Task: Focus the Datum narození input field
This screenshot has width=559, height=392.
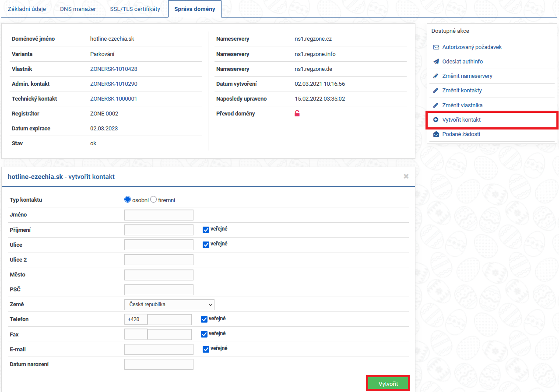Action: [x=158, y=364]
